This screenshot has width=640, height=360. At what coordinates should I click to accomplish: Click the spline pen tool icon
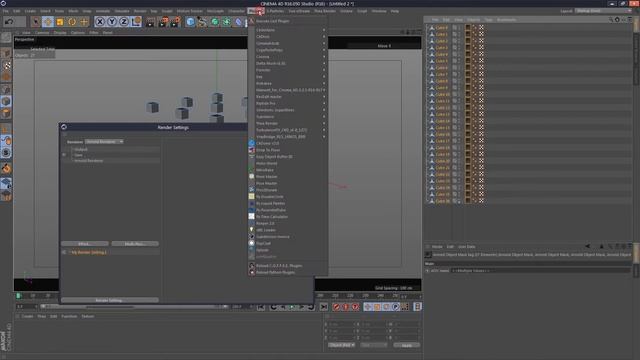click(202, 22)
